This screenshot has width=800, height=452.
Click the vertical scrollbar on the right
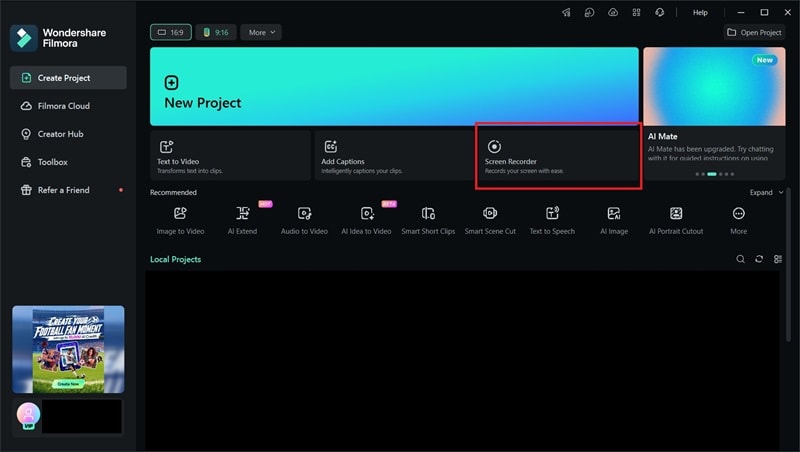pos(788,265)
